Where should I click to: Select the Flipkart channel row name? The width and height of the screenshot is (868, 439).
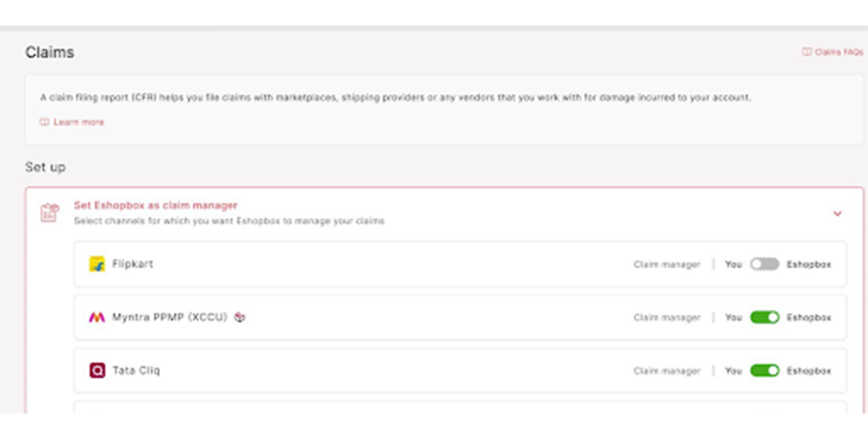coord(133,264)
